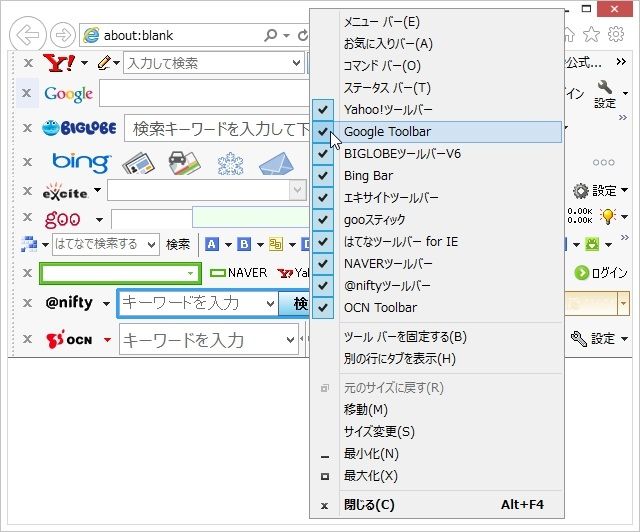Viewport: 640px width, 532px height.
Task: Open the Bing Bar car map icon
Action: 184,162
